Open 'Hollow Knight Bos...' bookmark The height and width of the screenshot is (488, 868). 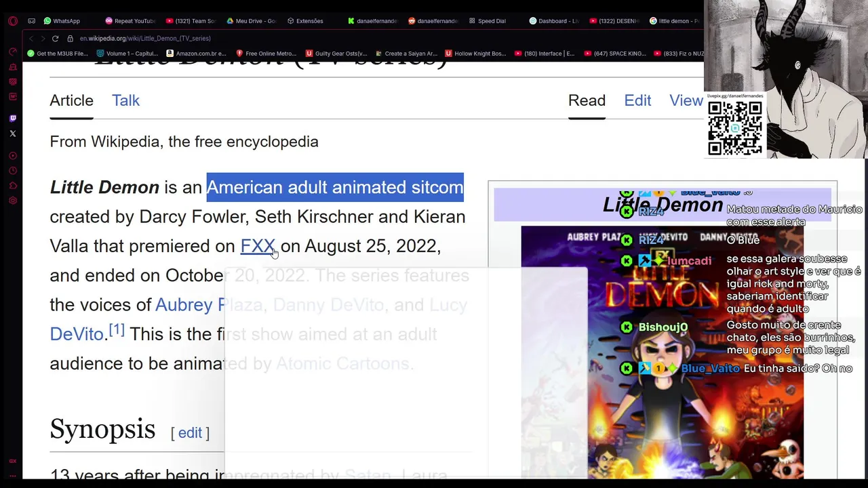click(x=475, y=54)
